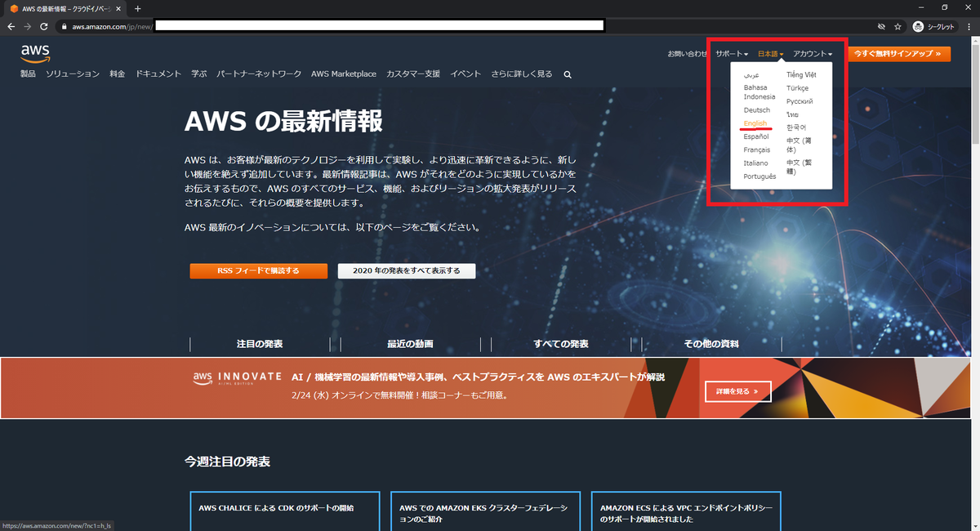The image size is (980, 531).
Task: Select 中文 (繁體) language
Action: (800, 167)
